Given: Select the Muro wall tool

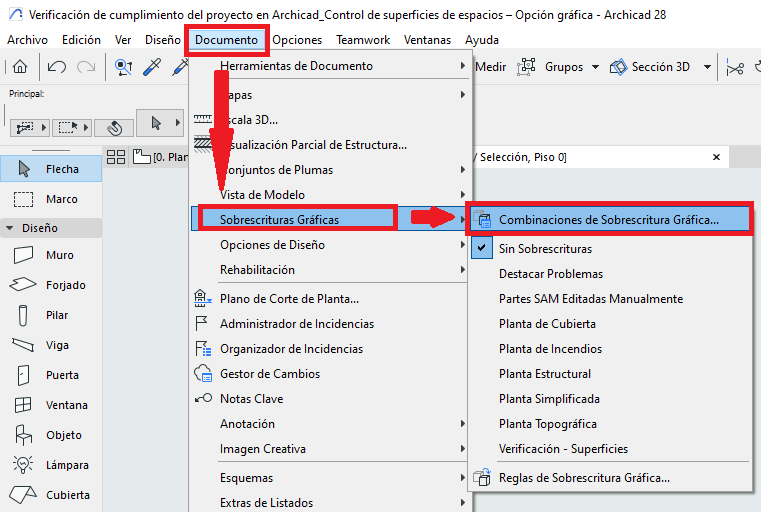Looking at the screenshot, I should (50, 255).
